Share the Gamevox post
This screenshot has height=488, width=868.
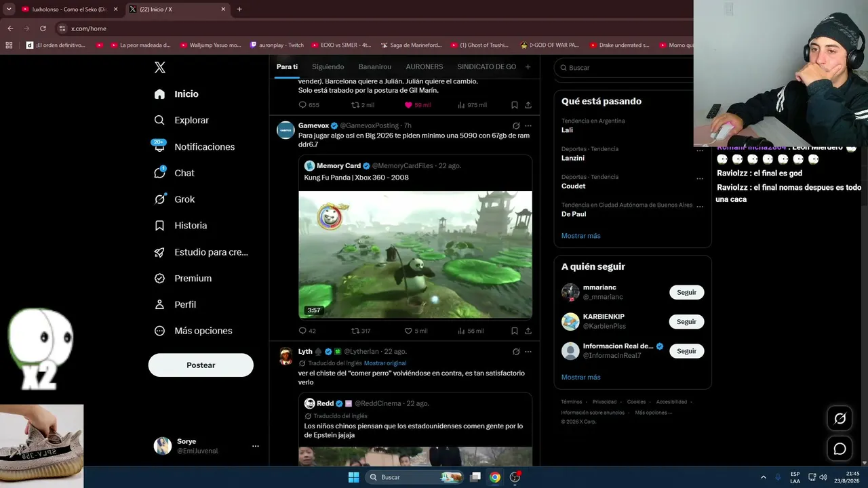pos(528,331)
